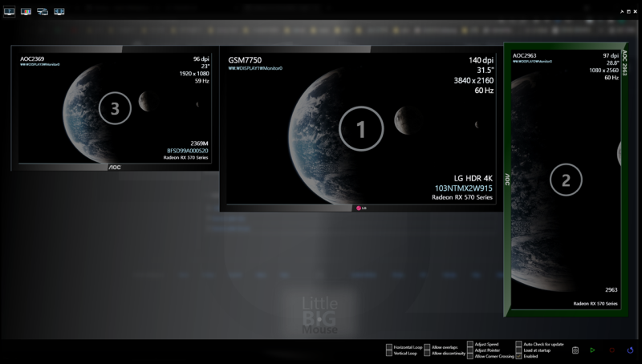642x364 pixels.
Task: Click the 1920 x 1080 resolution text
Action: coord(194,74)
